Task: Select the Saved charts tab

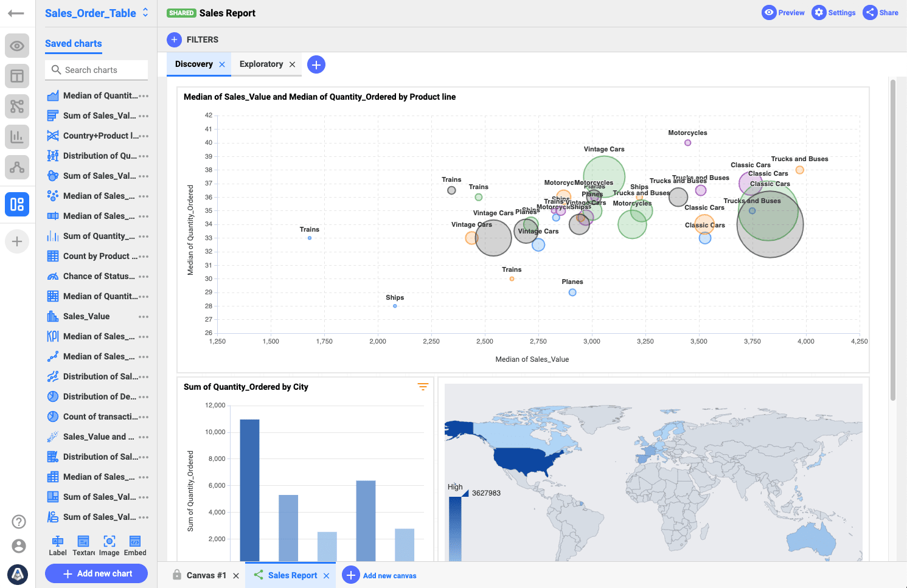Action: click(73, 44)
